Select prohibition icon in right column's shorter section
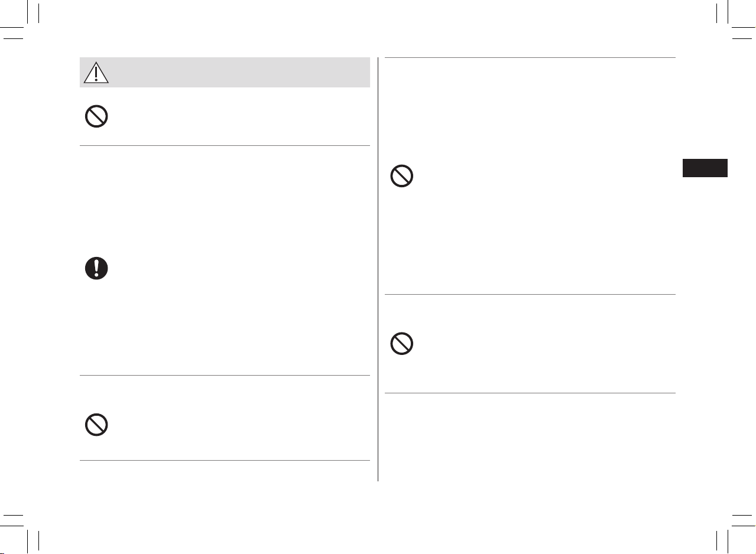The image size is (756, 554). click(401, 344)
